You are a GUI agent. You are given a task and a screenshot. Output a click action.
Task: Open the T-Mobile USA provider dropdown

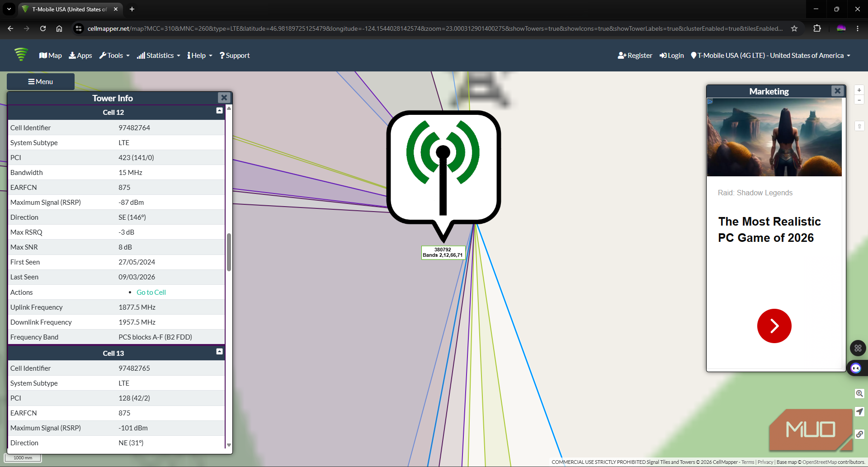771,56
